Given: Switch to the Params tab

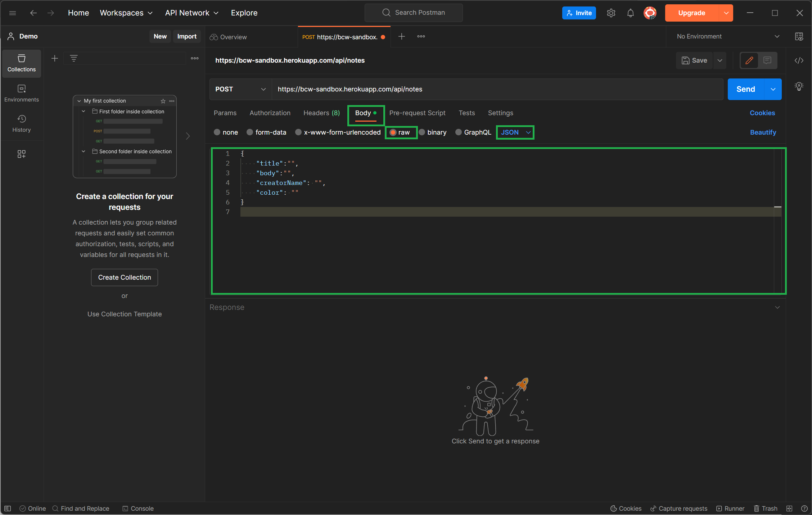Looking at the screenshot, I should pyautogui.click(x=225, y=113).
